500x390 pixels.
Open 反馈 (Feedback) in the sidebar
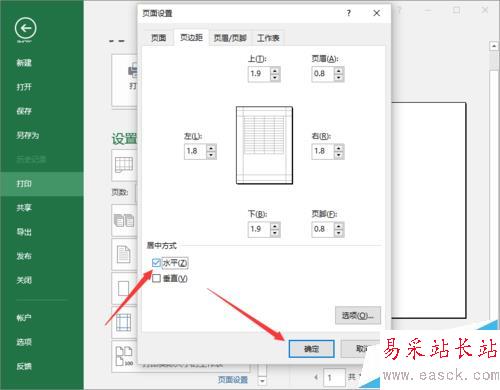24,366
